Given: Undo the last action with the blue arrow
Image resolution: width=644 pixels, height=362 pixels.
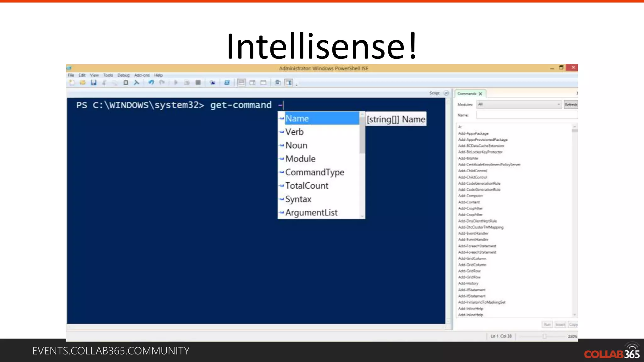Looking at the screenshot, I should (151, 83).
